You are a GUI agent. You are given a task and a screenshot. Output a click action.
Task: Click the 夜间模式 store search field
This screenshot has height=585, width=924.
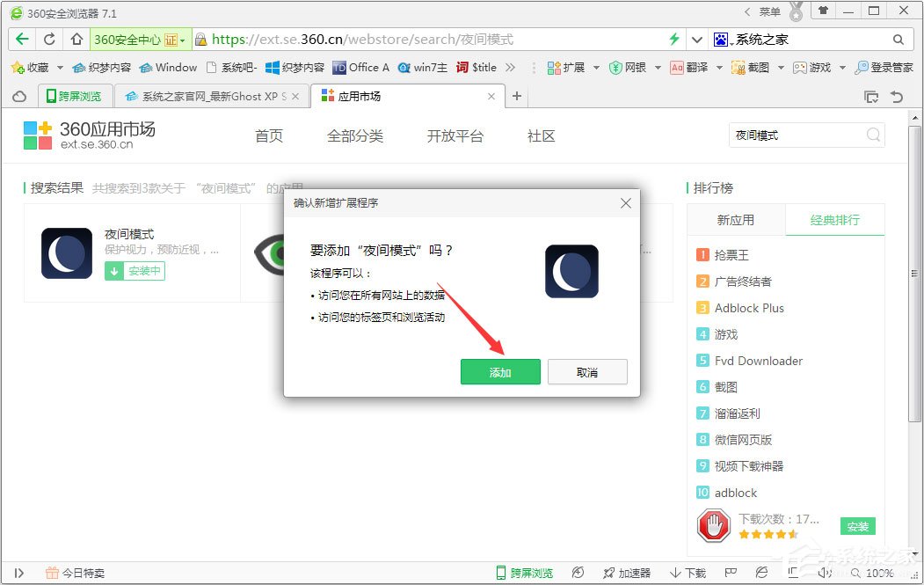coord(796,135)
